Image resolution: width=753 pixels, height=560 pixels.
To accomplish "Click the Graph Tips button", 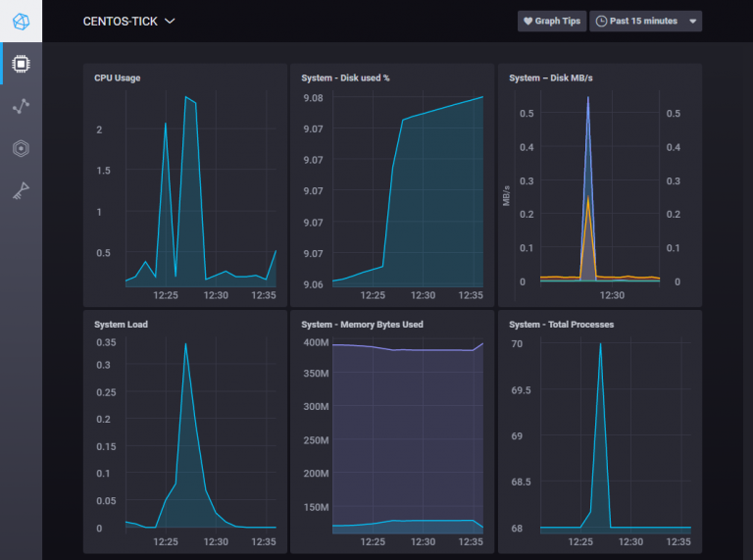I will click(x=551, y=22).
